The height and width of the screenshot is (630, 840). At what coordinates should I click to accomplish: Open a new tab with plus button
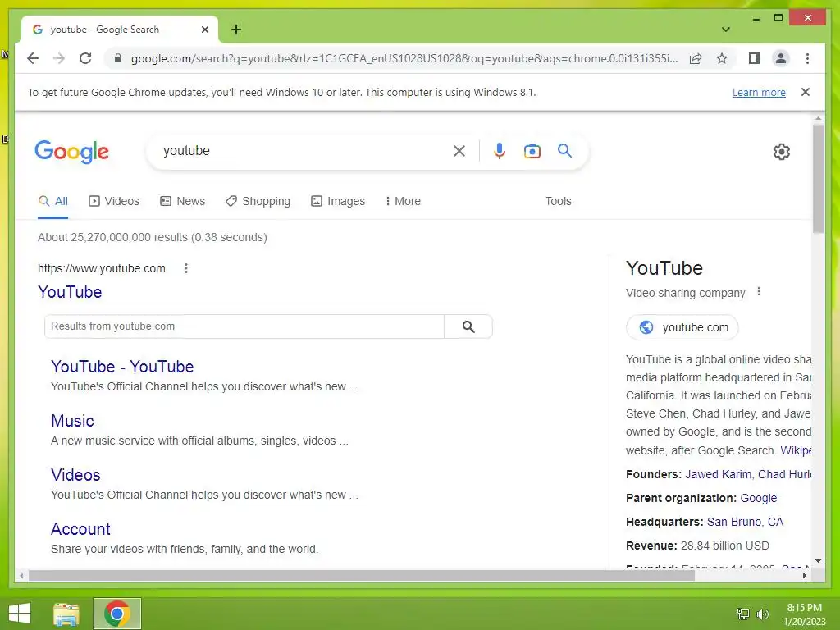[235, 30]
